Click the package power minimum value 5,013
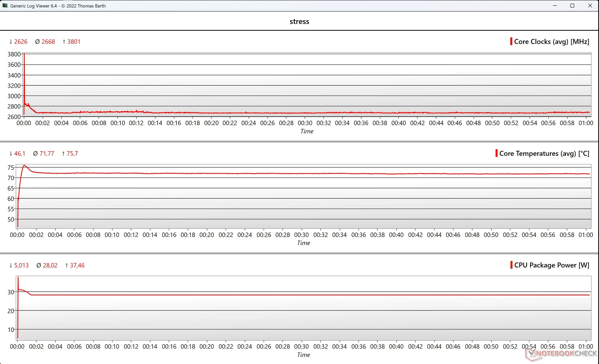 click(x=21, y=265)
